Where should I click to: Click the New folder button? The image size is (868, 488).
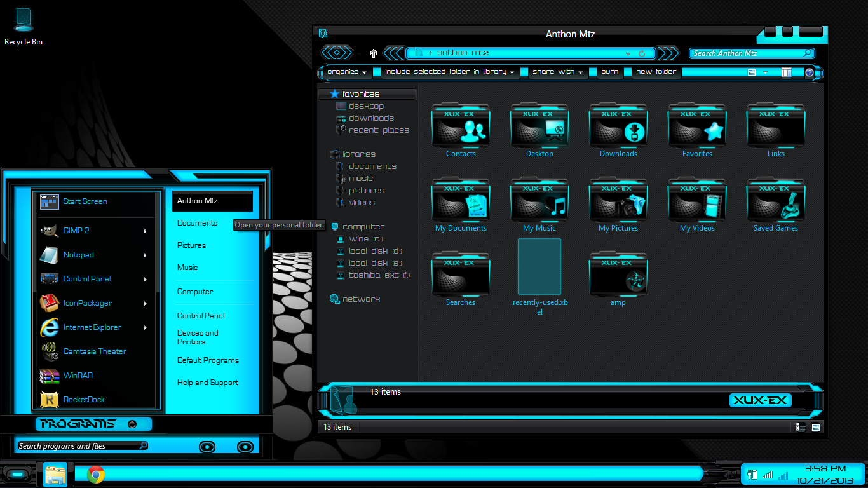656,72
